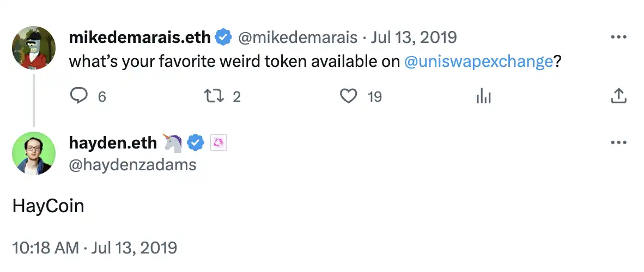Viewport: 644px width, 272px height.
Task: Click the @haydenzadams handle
Action: 132,164
